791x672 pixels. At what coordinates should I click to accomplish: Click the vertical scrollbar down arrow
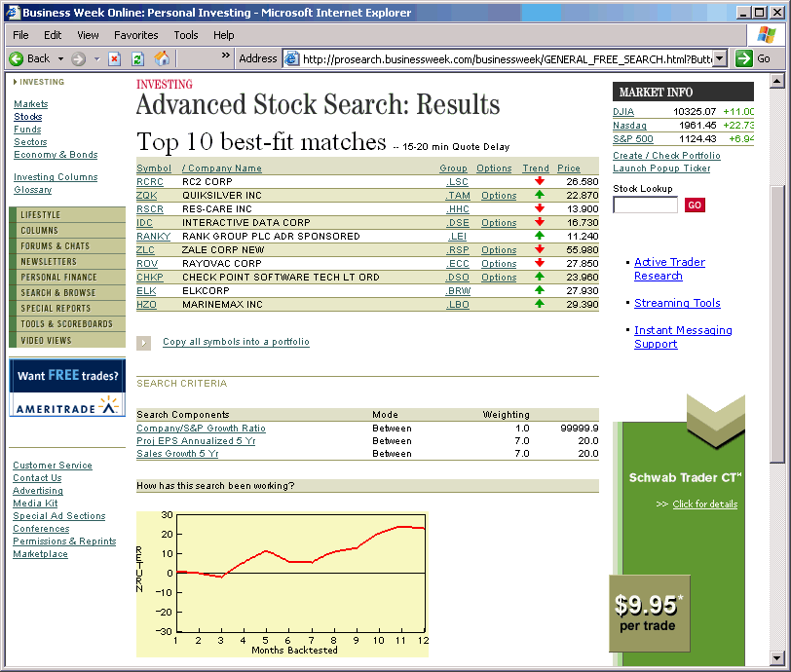tap(776, 656)
